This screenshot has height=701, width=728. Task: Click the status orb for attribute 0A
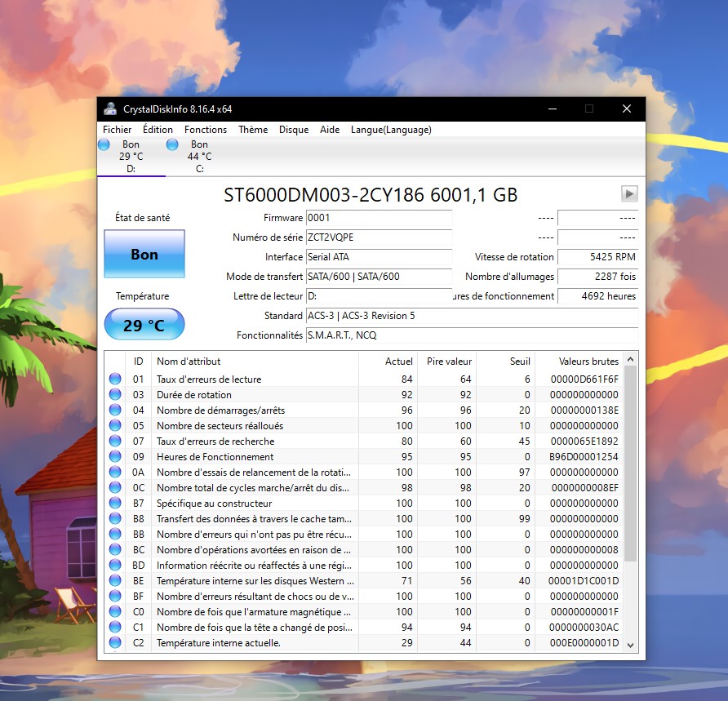(115, 473)
